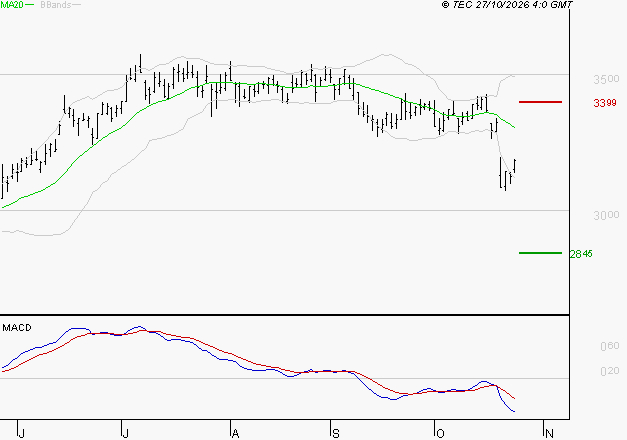The image size is (627, 440).
Task: Click the TEC copyright timestamp text
Action: [507, 5]
